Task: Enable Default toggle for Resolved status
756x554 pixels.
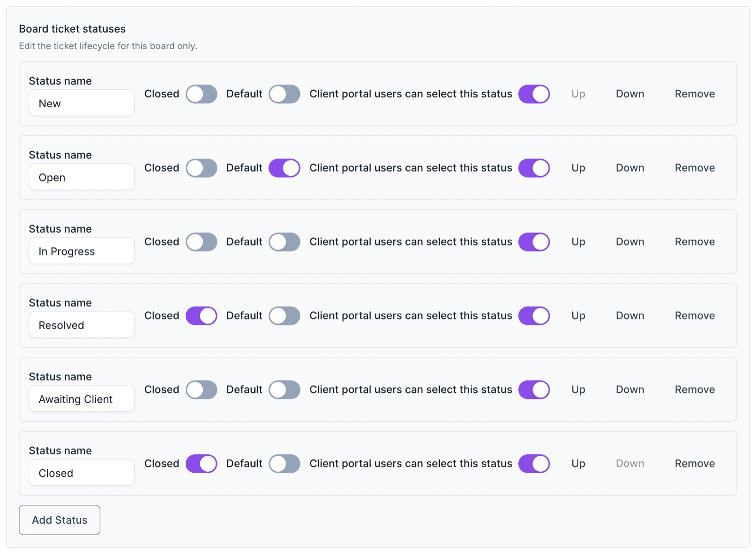Action: point(284,316)
